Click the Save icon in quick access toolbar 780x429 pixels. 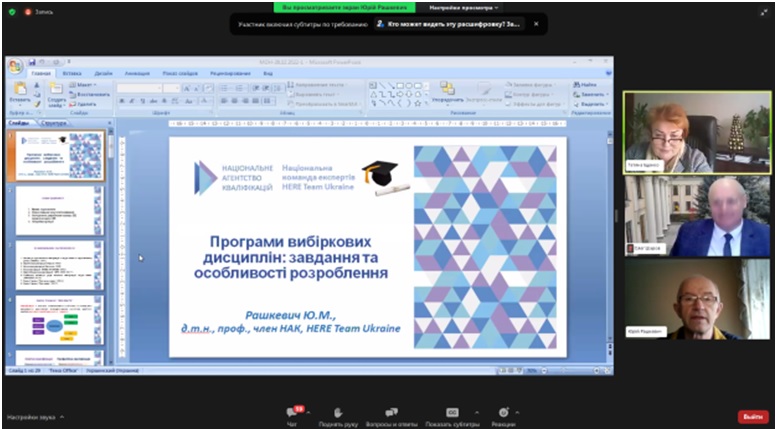point(32,62)
